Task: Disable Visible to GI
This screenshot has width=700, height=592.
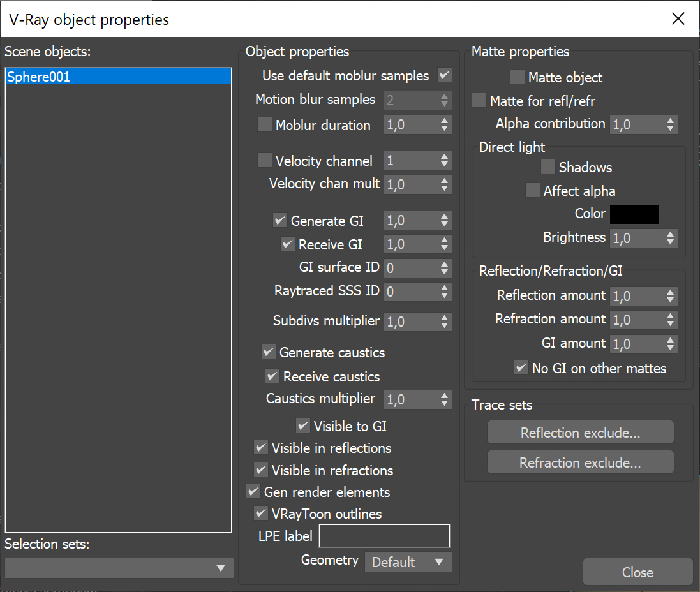Action: coord(303,426)
